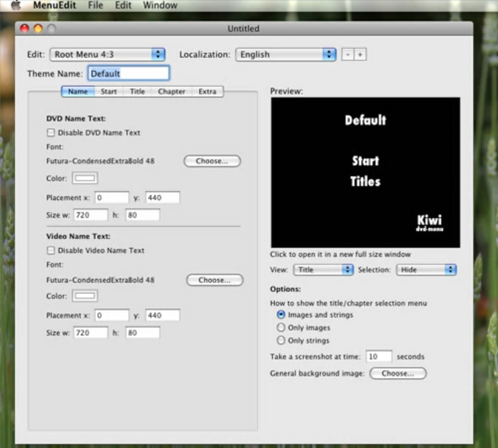Open the Window menu
The height and width of the screenshot is (448, 498).
[160, 5]
